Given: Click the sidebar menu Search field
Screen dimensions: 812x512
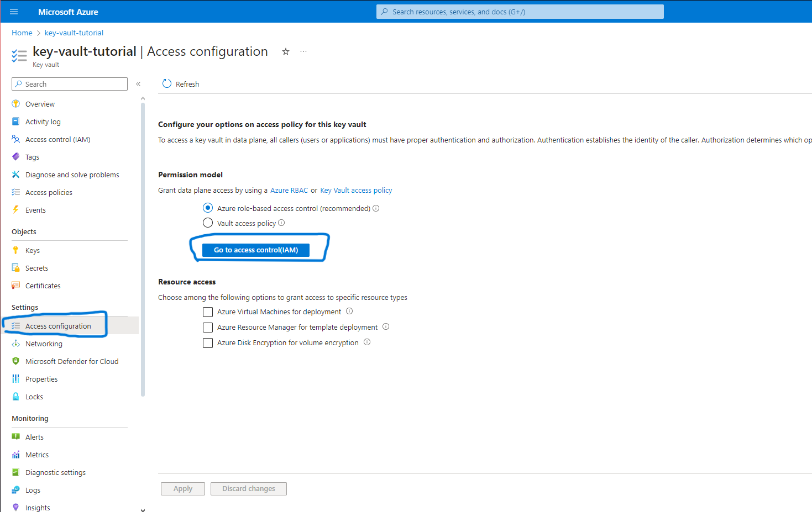Looking at the screenshot, I should coord(70,84).
